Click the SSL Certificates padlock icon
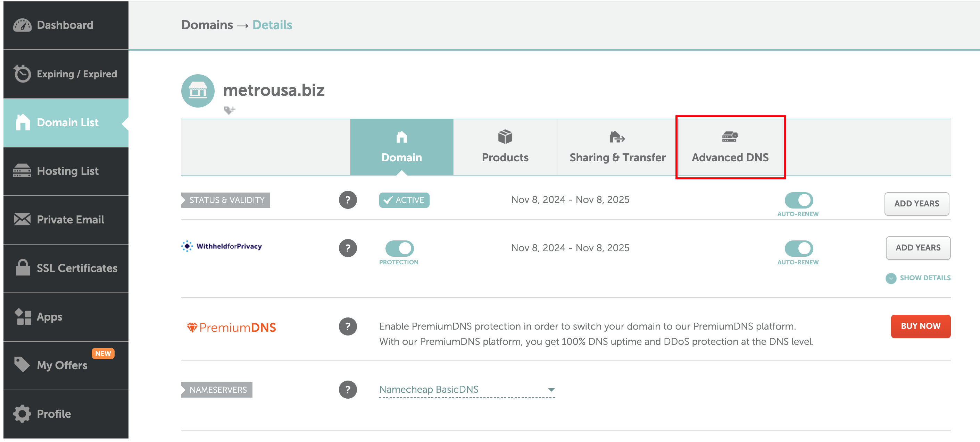980x442 pixels. [x=23, y=267]
